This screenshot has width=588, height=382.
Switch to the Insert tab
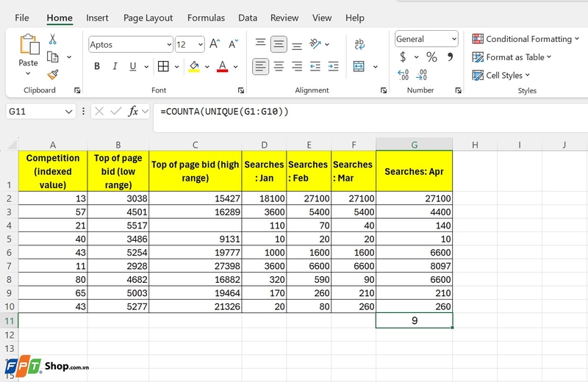(97, 18)
